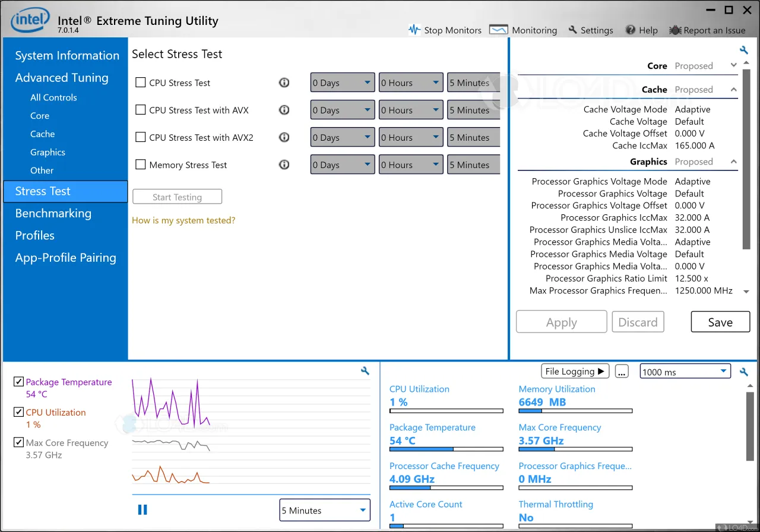Click the Package Temperature progress bar
760x532 pixels.
(446, 449)
